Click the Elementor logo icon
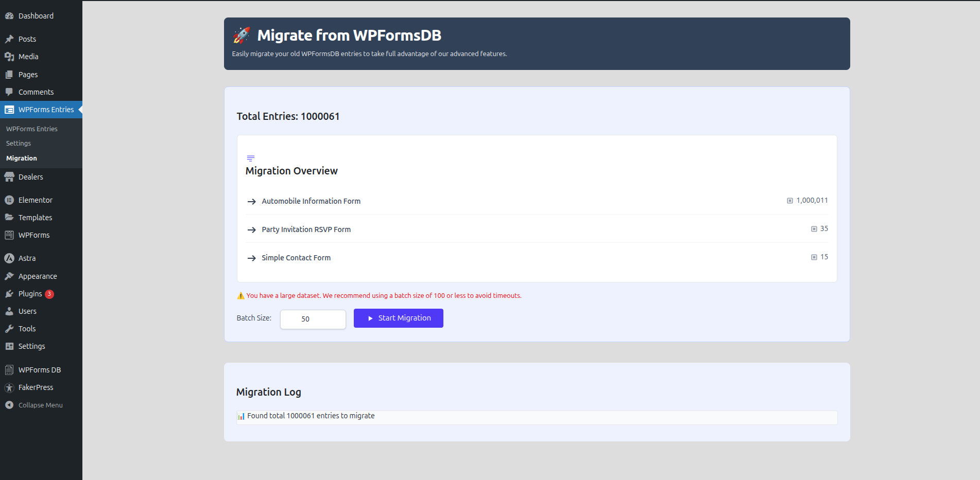The width and height of the screenshot is (980, 480). pyautogui.click(x=9, y=200)
